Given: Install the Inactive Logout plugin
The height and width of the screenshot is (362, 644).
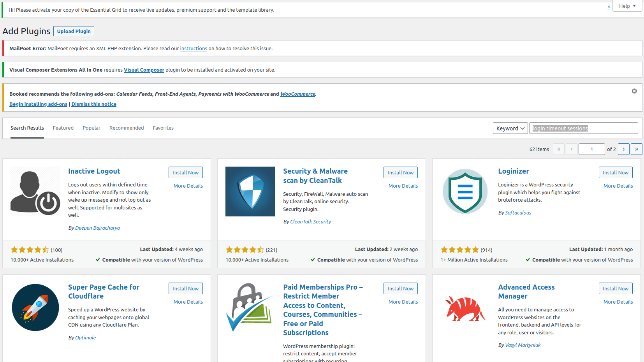Looking at the screenshot, I should point(186,172).
